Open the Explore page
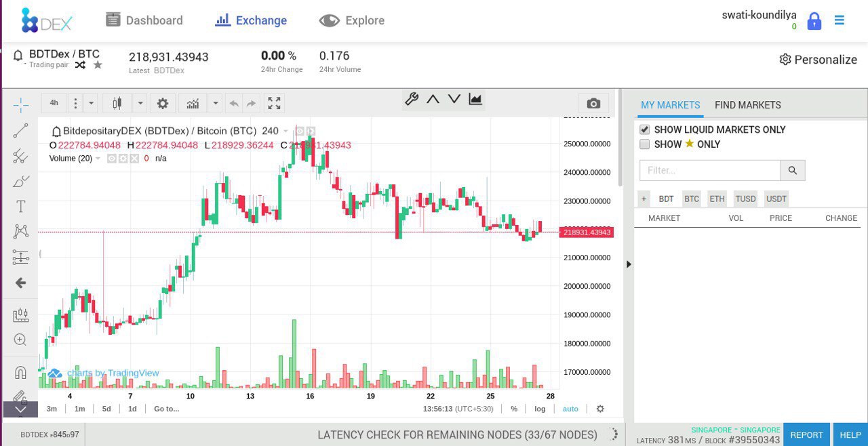 [x=352, y=20]
